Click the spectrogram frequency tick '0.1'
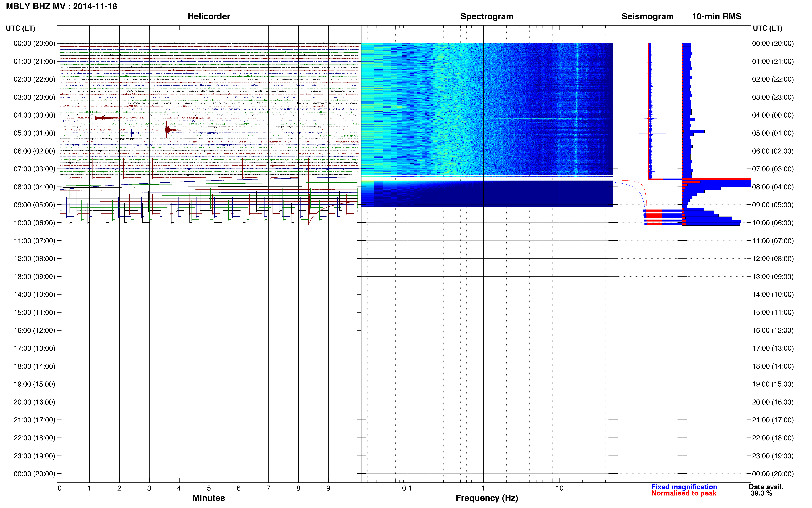Viewport: 812px width, 508px height. tap(407, 488)
